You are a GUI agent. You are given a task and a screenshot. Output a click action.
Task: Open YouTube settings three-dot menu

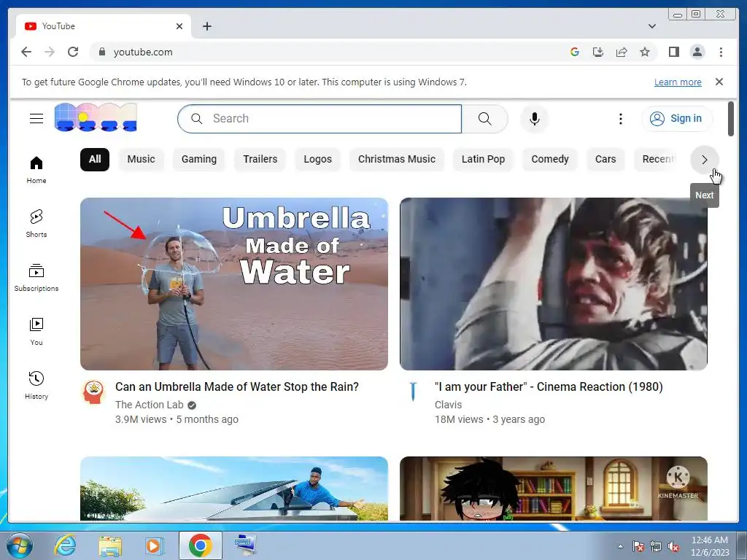tap(620, 119)
